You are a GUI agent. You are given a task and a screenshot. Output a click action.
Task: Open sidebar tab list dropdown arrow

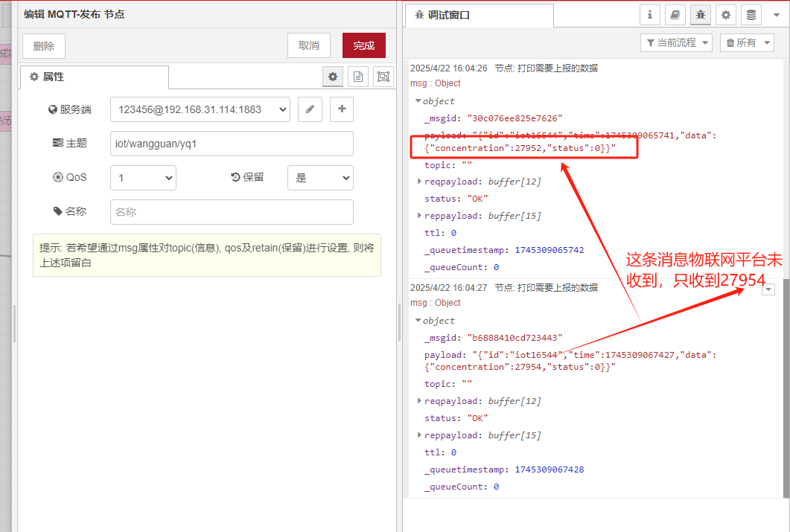(777, 15)
